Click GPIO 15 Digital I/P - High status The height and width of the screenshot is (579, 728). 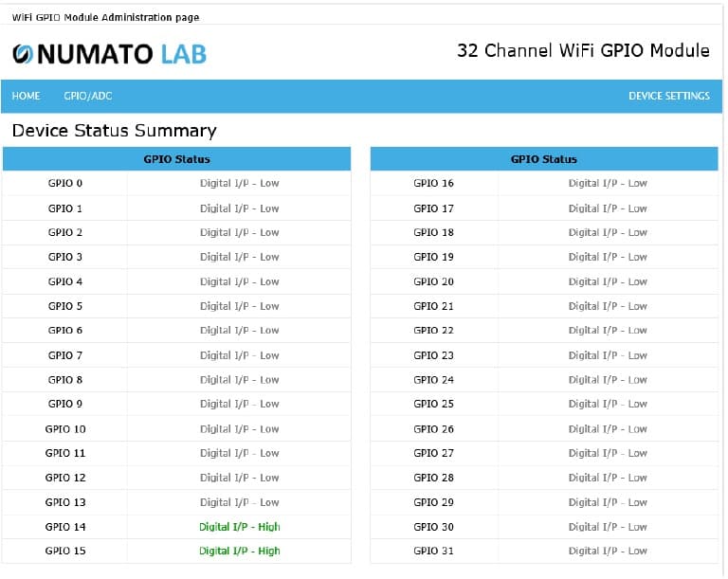(x=239, y=551)
